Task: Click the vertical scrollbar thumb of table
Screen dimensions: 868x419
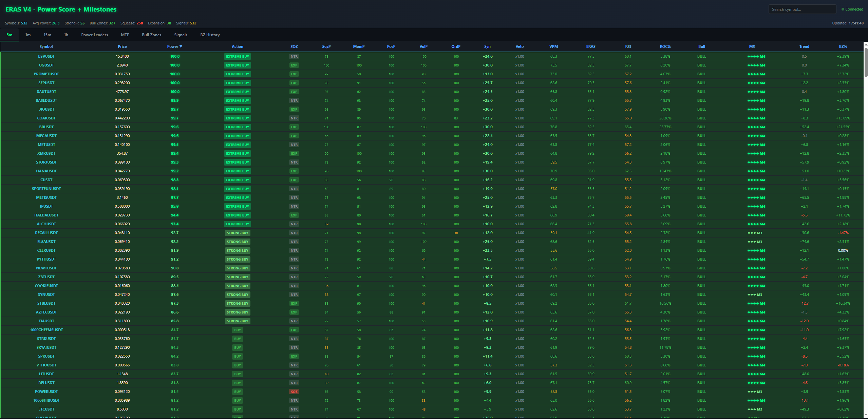Action: (x=866, y=62)
